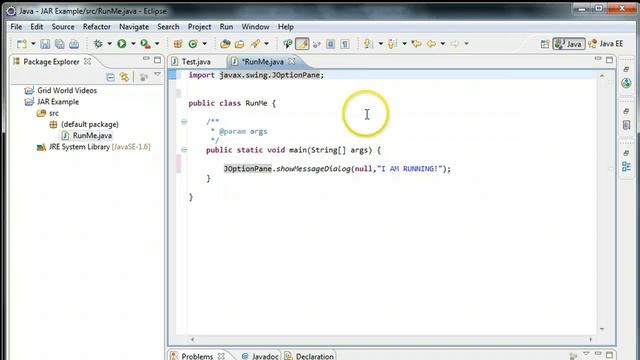Open the New wizard dropdown arrow
This screenshot has height=360, width=640.
[33, 44]
